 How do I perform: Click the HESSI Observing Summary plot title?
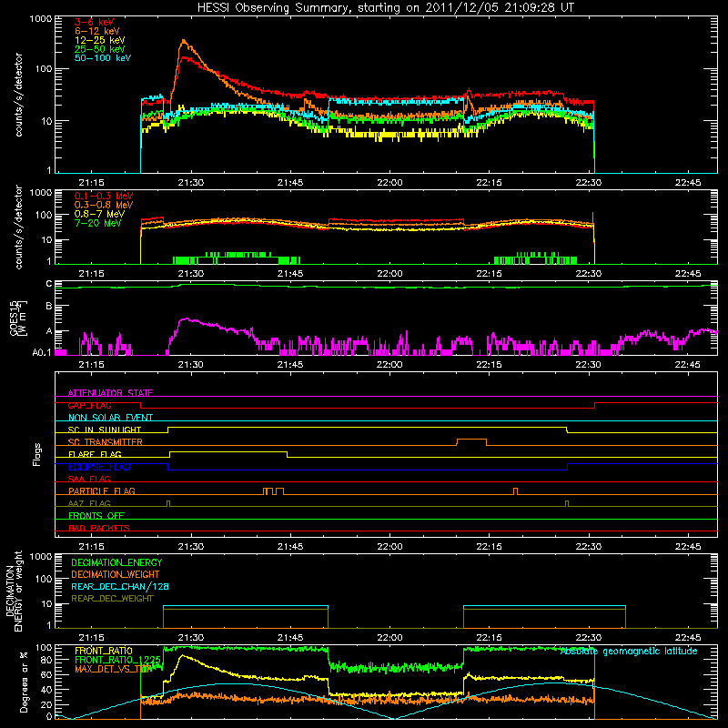point(385,8)
